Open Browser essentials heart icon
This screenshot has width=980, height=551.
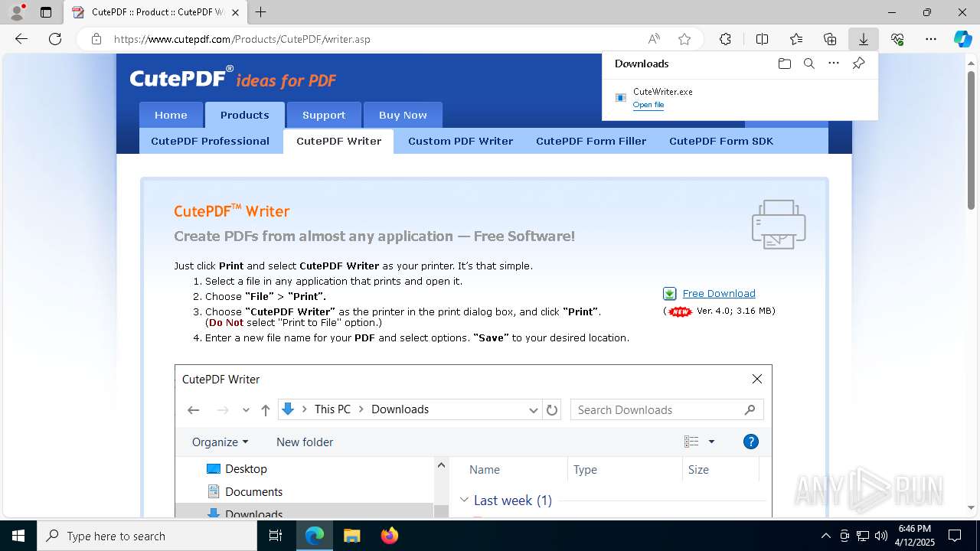897,39
